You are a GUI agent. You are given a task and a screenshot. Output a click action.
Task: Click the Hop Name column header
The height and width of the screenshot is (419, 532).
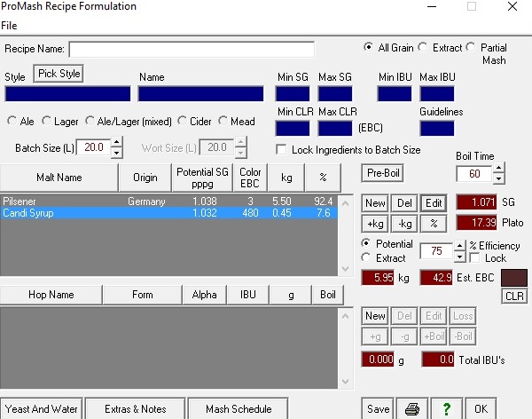coord(51,295)
